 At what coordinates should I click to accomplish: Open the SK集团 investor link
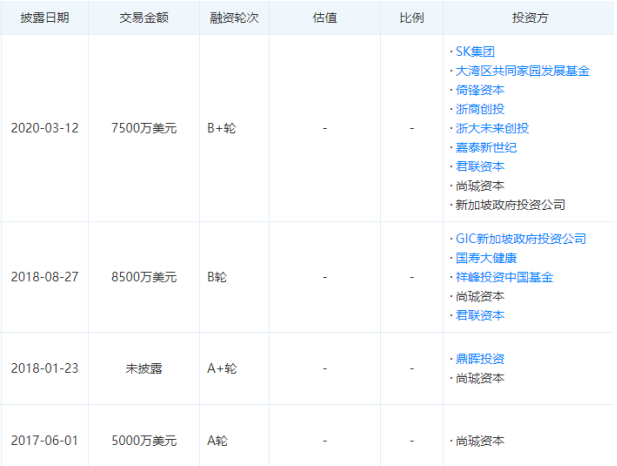(475, 52)
